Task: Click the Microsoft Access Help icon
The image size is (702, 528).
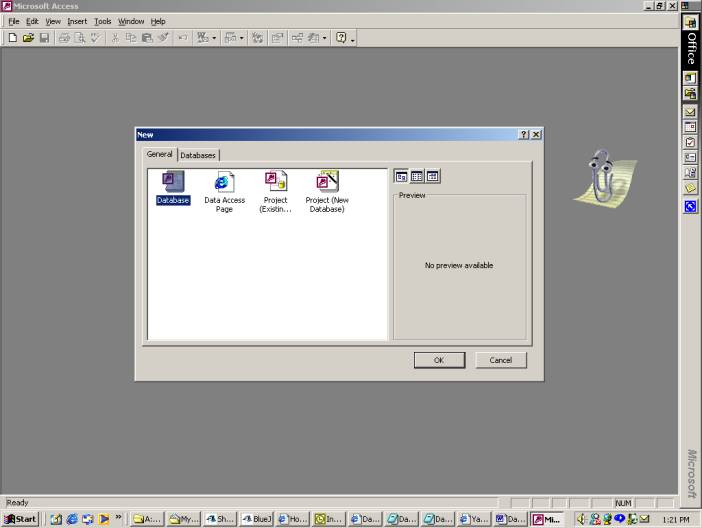Action: (x=341, y=38)
